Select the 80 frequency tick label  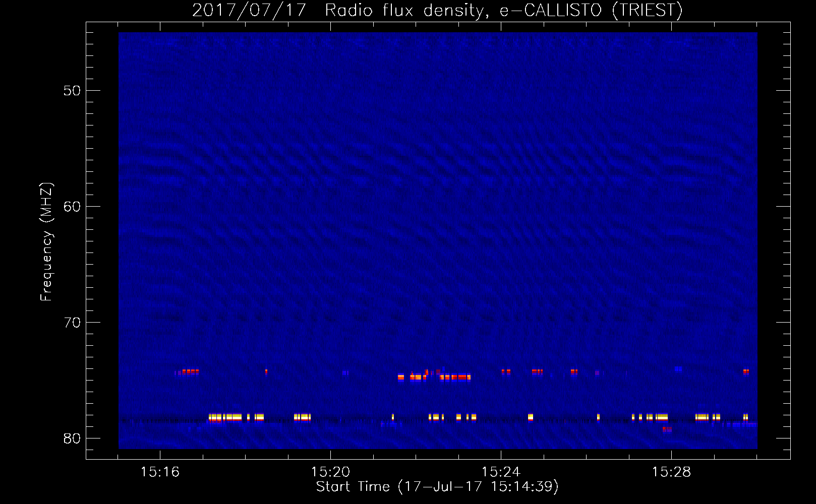tap(72, 438)
